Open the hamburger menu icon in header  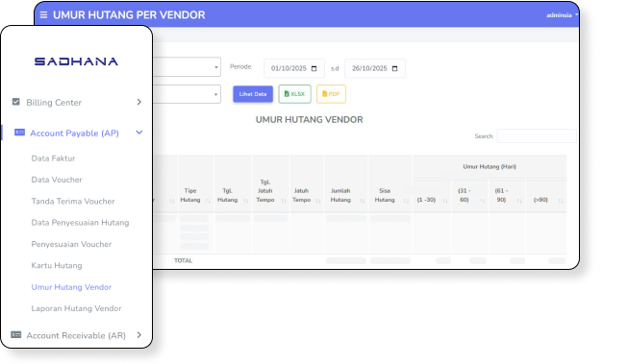(43, 14)
